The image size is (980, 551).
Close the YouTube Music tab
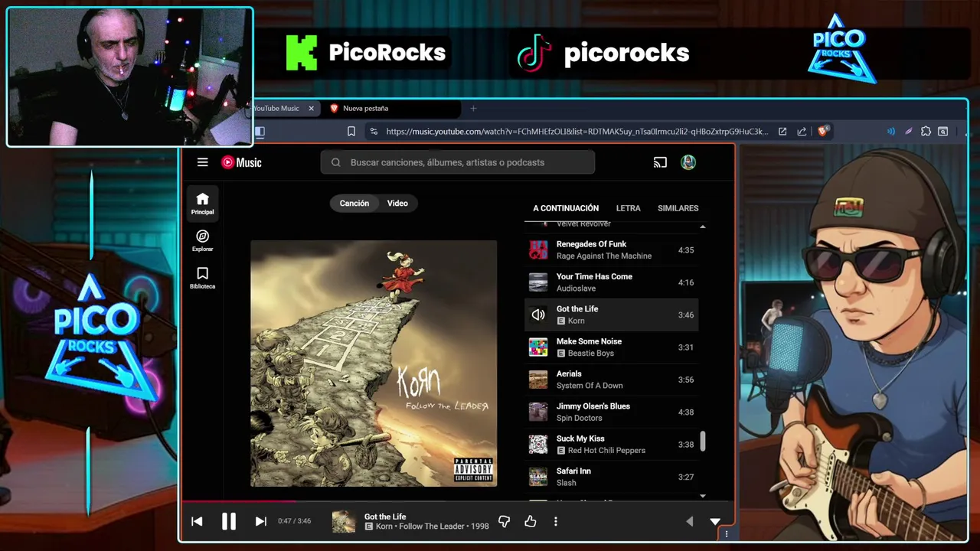click(311, 109)
